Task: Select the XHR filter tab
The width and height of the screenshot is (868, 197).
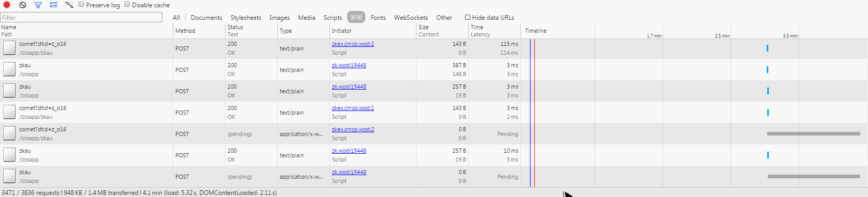Action: click(x=356, y=17)
